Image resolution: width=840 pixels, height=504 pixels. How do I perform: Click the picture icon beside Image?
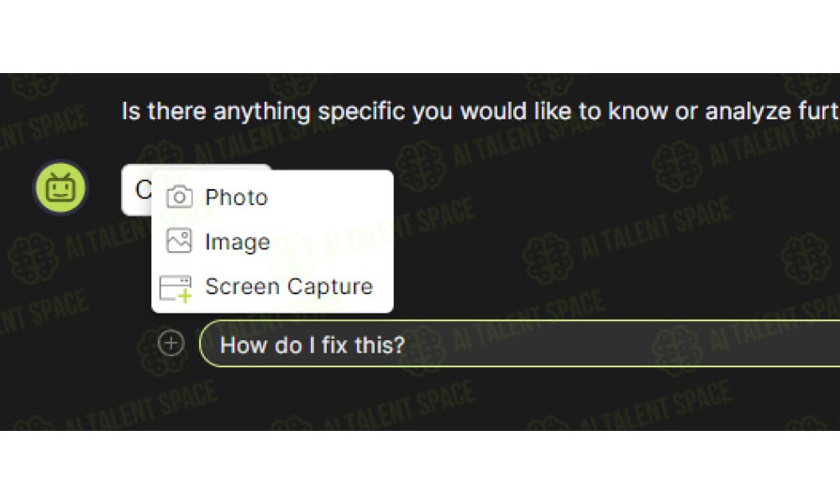click(179, 241)
